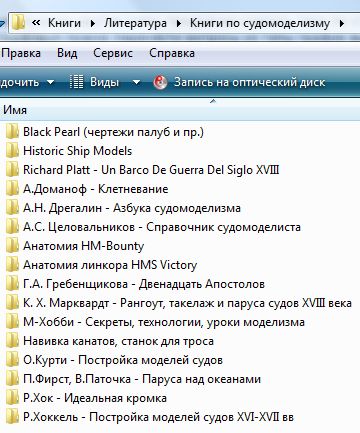Viewport: 360px width, 433px height.
Task: Select К. Х. Марквардт - Рангоут, такелаж name
Action: pyautogui.click(x=187, y=303)
